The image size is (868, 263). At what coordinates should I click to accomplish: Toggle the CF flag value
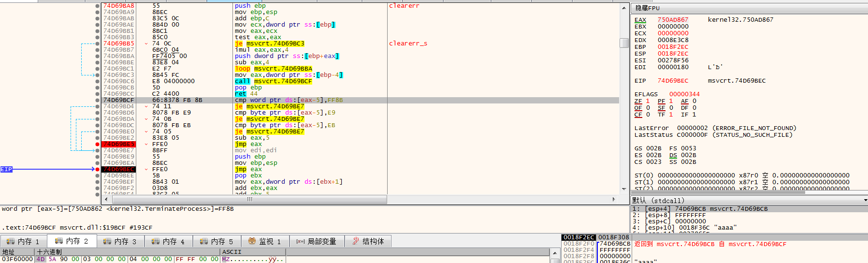[x=648, y=115]
